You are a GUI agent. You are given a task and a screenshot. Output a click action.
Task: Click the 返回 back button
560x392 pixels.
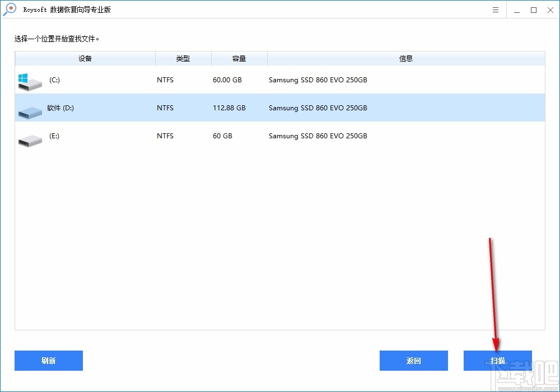pos(413,361)
